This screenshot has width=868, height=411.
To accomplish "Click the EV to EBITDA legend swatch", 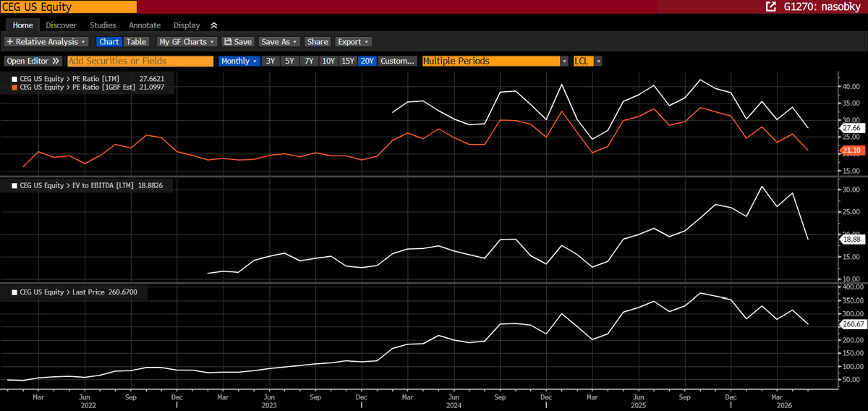I will coord(15,185).
